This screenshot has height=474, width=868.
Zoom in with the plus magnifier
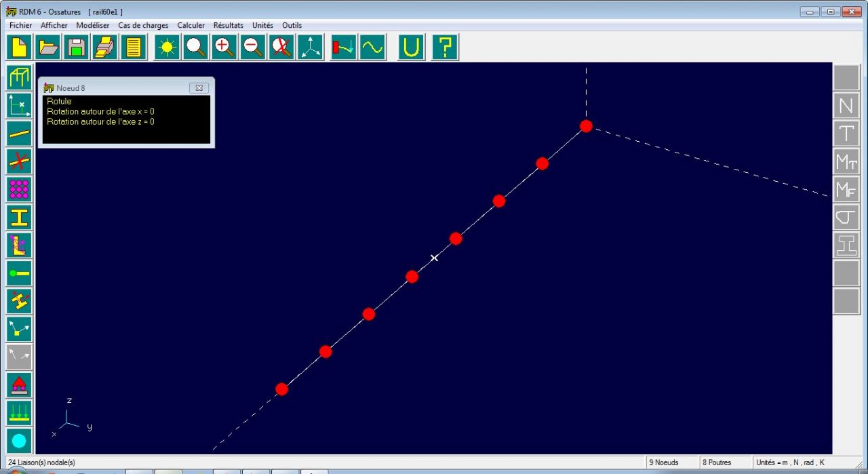[224, 47]
